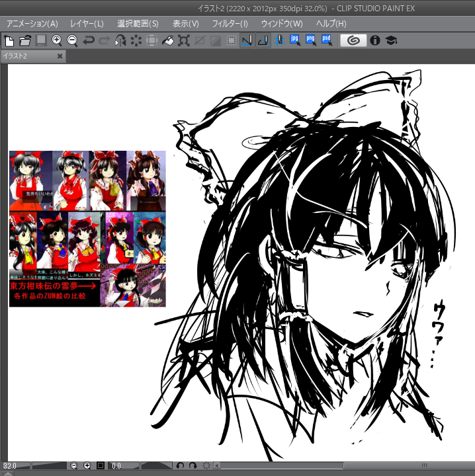Click the Save icon in the toolbar

point(41,40)
